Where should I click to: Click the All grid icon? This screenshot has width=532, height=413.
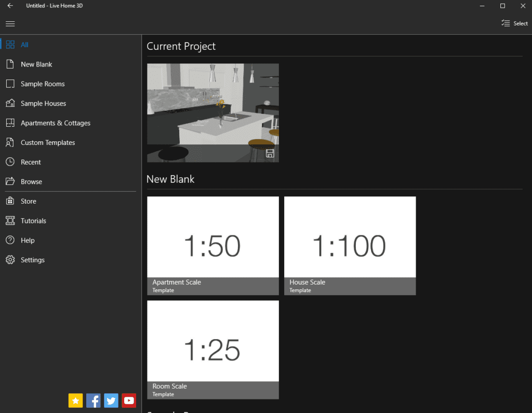10,45
